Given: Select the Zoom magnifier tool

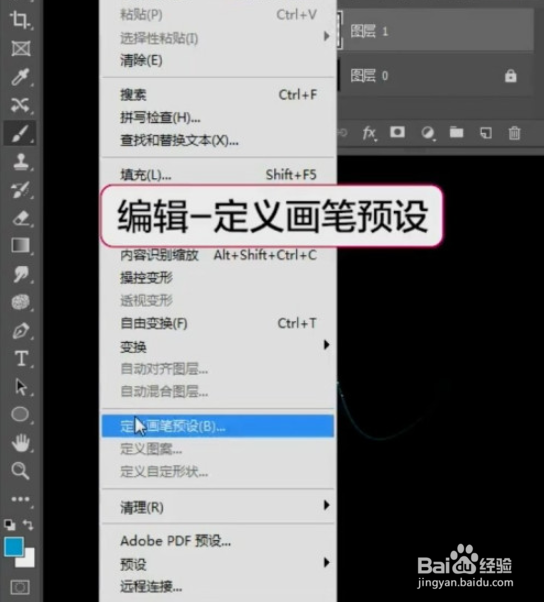Looking at the screenshot, I should [20, 471].
